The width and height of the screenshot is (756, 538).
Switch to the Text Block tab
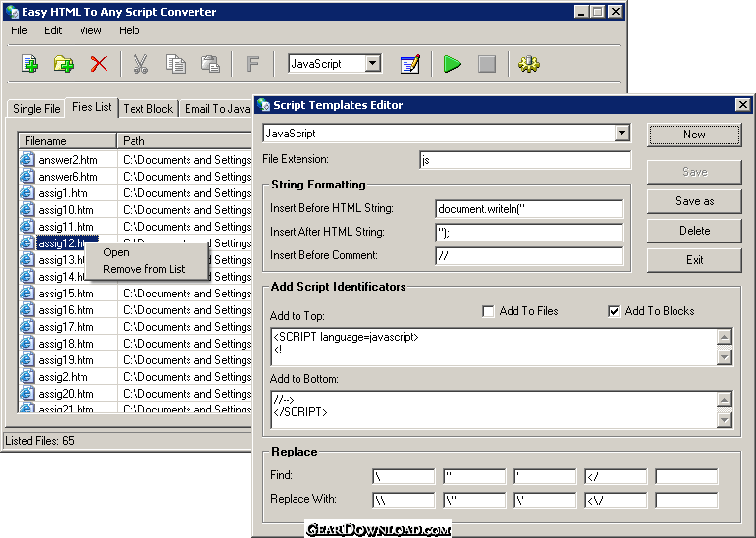(148, 108)
